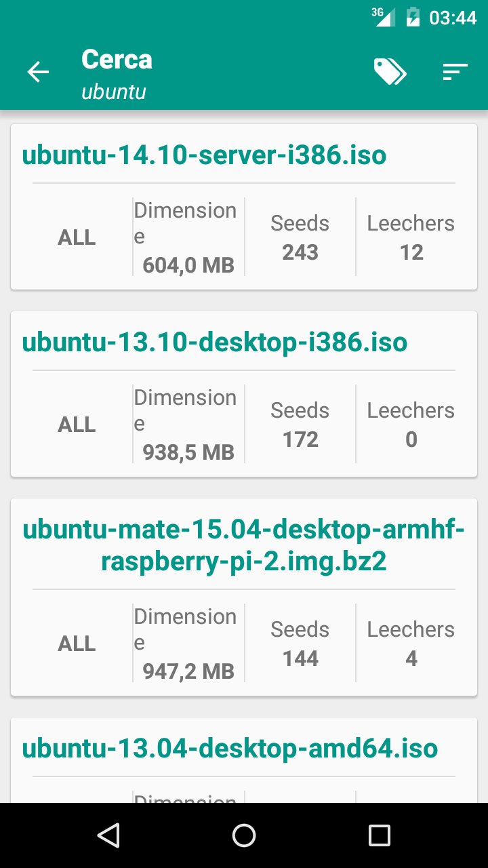Tap Seeds 144 on the ubuntu-mate card
The image size is (488, 868).
[300, 644]
